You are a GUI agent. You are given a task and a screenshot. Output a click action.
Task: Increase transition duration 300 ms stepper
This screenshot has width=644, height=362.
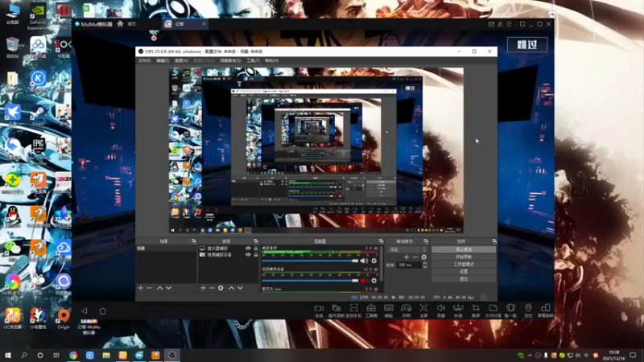(x=425, y=264)
